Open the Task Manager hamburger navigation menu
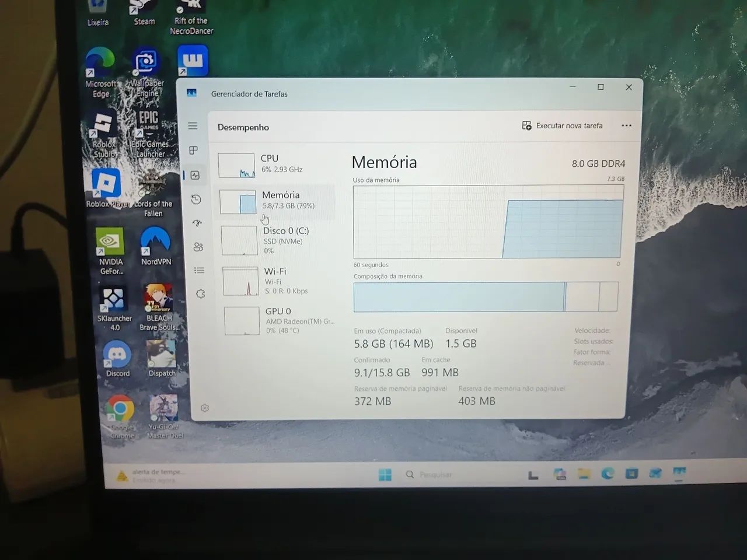 click(193, 126)
